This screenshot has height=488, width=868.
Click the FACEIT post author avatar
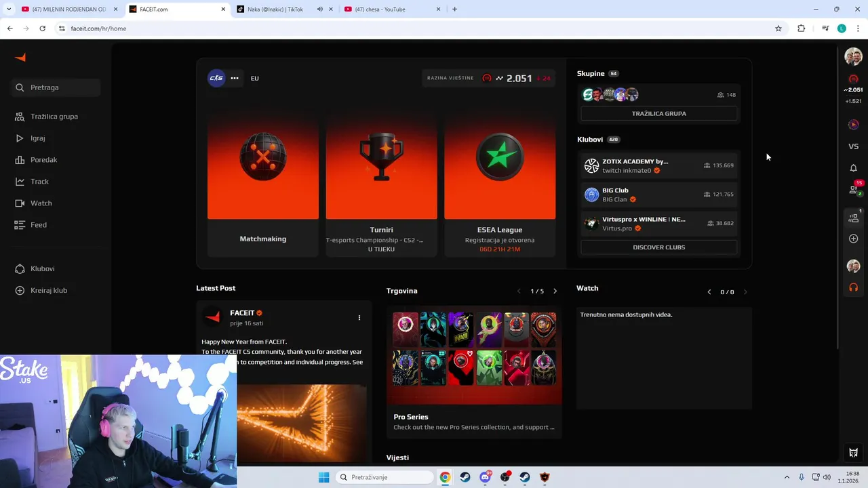coord(213,317)
